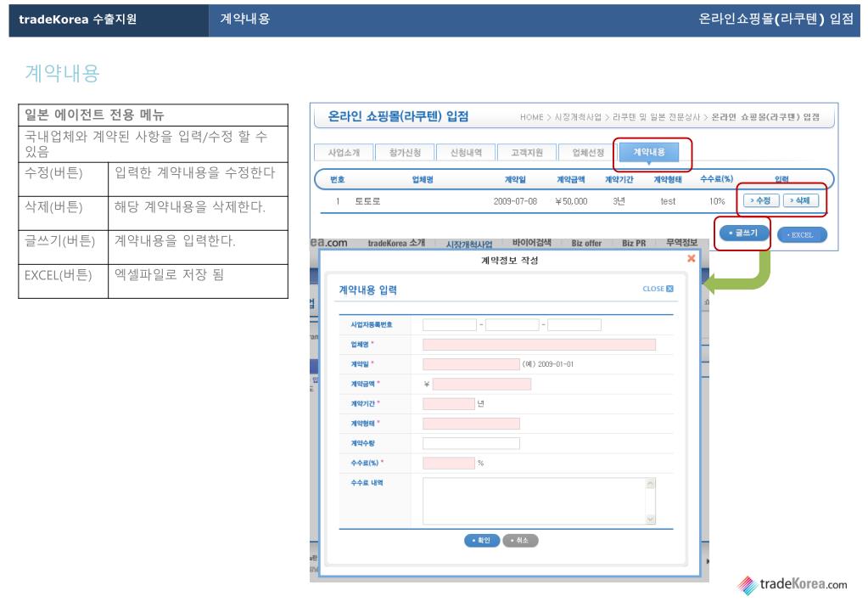Select the 계약내용 tab
The image size is (868, 613).
[x=649, y=152]
